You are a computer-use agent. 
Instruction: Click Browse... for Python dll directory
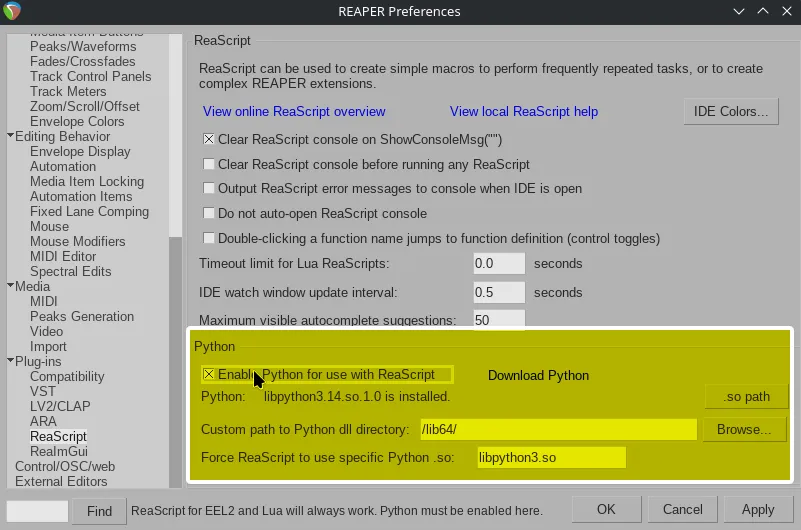[744, 429]
